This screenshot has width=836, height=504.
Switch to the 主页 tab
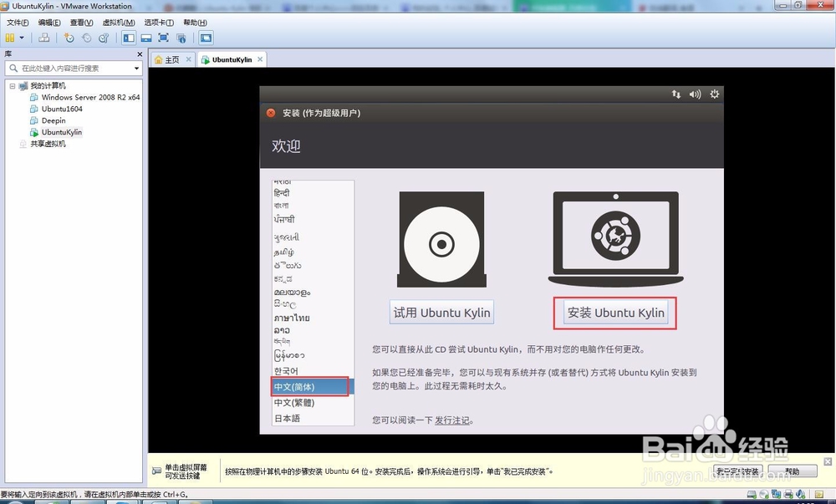[x=171, y=59]
